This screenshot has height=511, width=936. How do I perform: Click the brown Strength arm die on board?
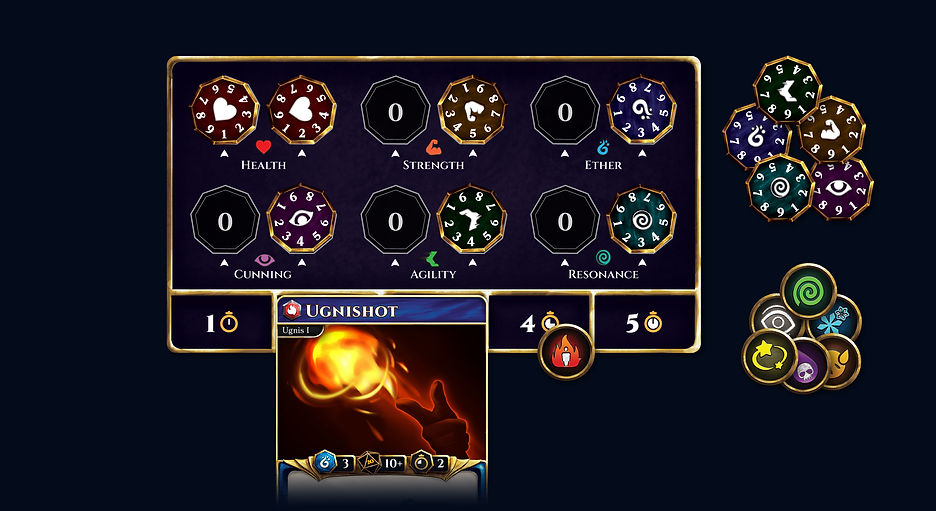tap(472, 110)
